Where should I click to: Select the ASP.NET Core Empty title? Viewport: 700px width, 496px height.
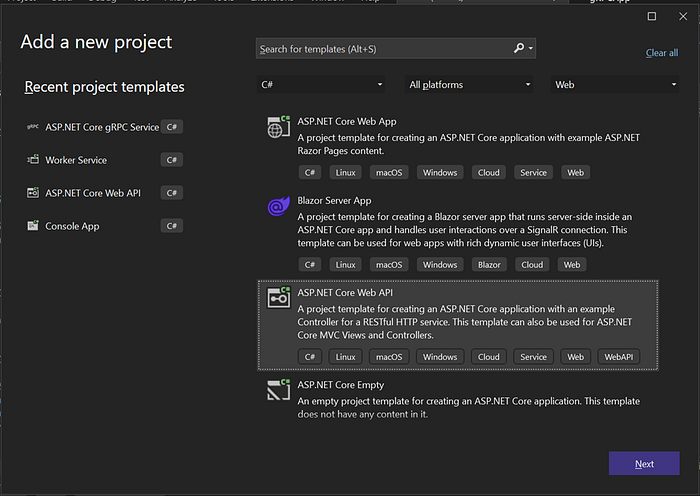(x=341, y=385)
